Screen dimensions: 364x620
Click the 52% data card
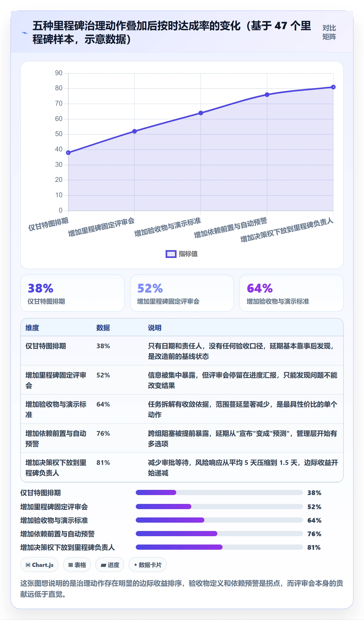tap(182, 293)
